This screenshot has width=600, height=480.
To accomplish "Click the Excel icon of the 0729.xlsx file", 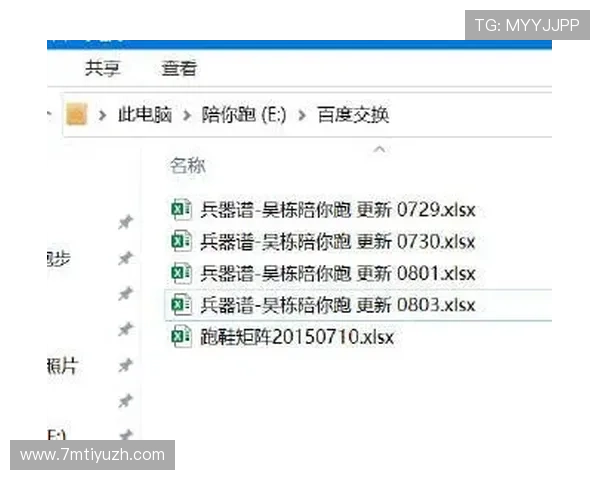I will (181, 210).
